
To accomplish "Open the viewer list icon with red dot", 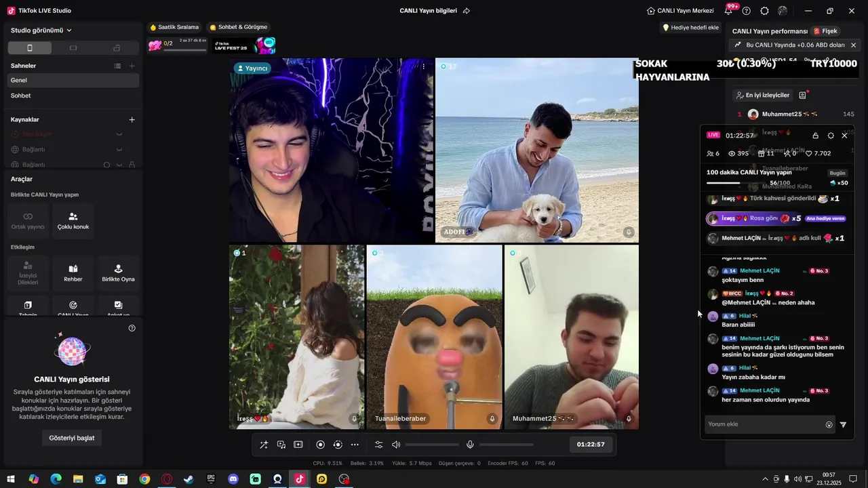I will click(803, 96).
